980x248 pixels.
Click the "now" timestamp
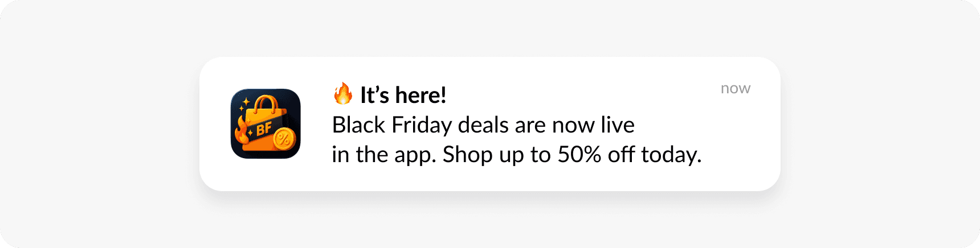pos(735,88)
